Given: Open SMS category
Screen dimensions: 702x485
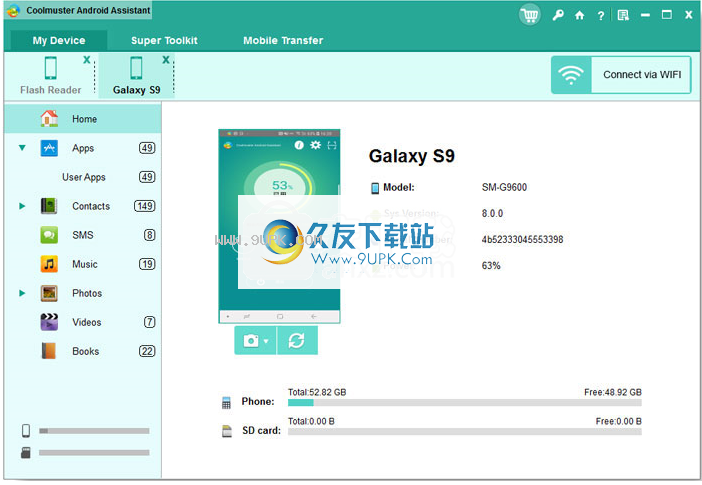Looking at the screenshot, I should click(x=83, y=235).
